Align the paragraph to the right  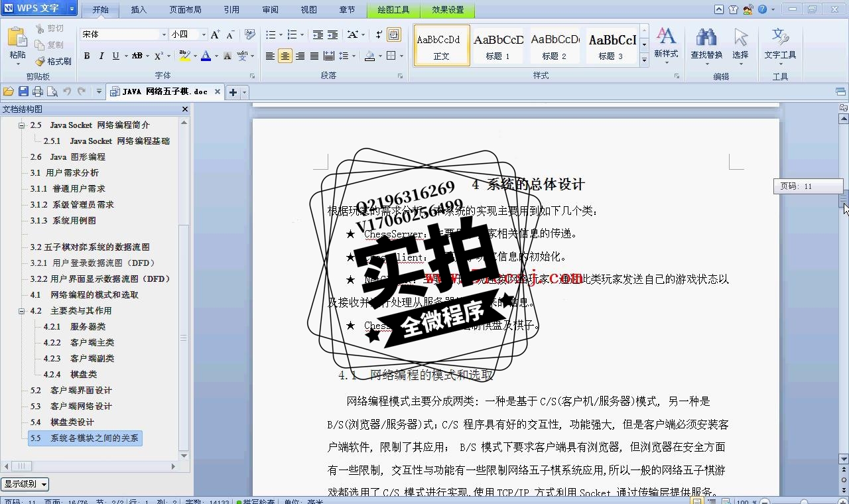pos(300,56)
